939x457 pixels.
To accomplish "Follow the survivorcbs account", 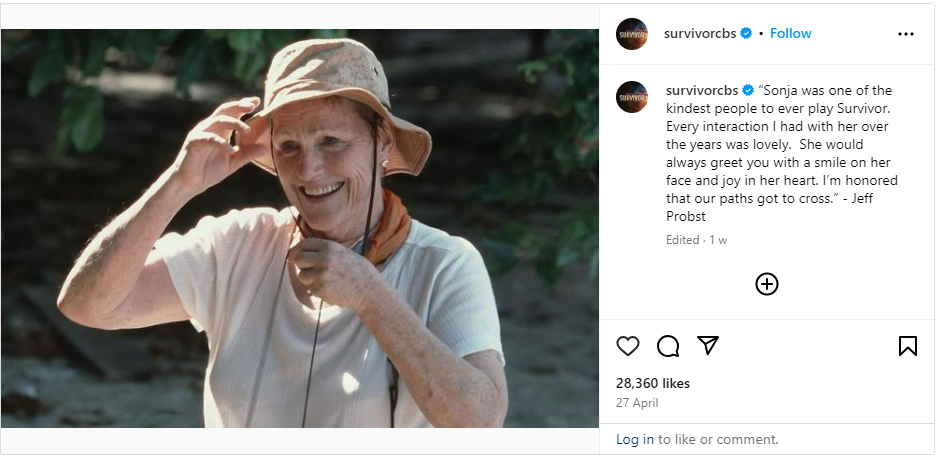I will [x=790, y=34].
